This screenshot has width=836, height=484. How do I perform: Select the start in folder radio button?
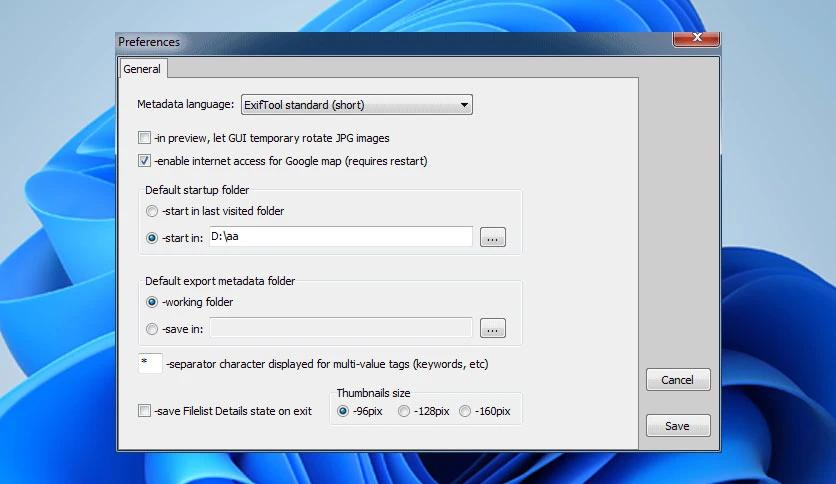[152, 238]
